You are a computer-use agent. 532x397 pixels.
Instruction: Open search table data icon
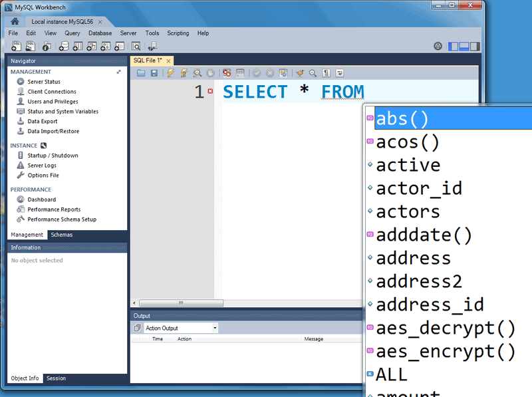(136, 46)
